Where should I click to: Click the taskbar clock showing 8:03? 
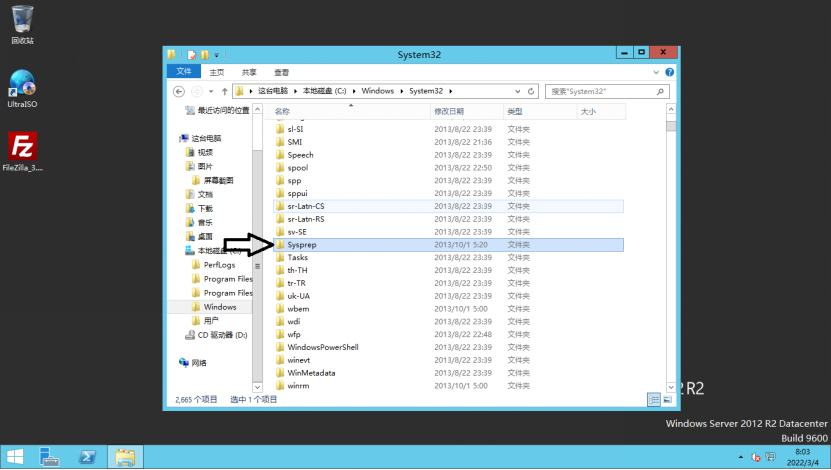802,457
